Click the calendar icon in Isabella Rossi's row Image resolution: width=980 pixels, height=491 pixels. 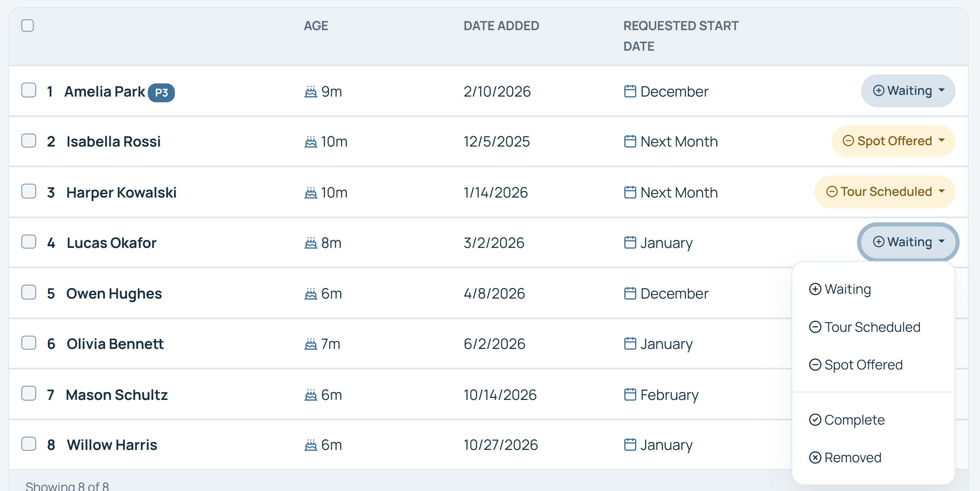point(630,141)
